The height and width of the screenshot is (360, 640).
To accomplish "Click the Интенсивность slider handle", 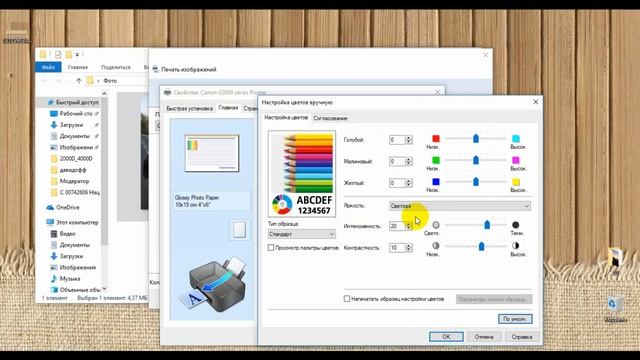I will tap(487, 225).
